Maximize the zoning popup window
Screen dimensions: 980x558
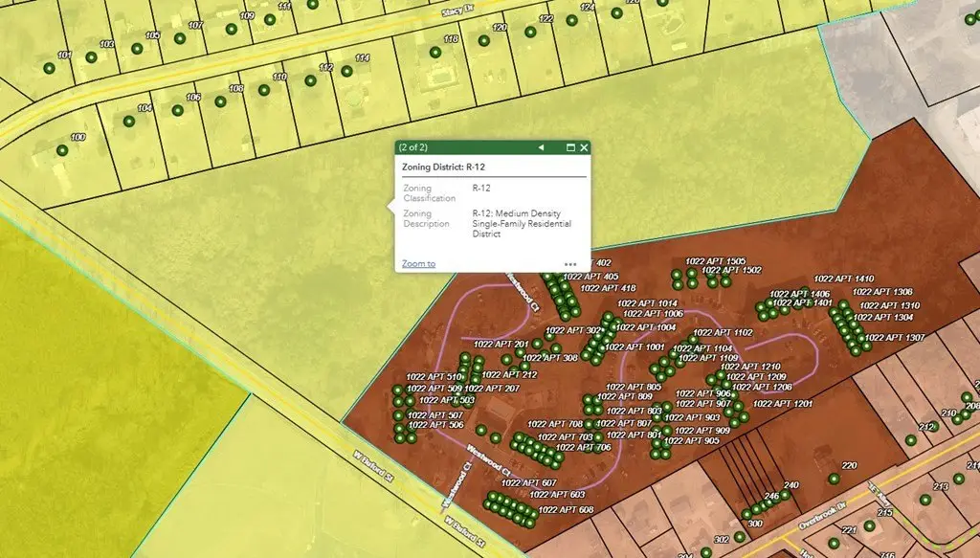(570, 148)
